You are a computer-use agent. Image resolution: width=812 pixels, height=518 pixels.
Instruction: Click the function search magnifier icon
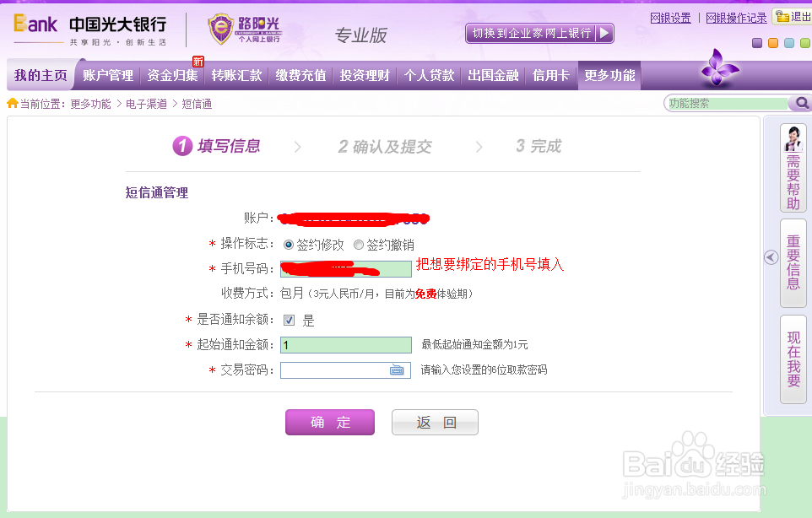pos(799,102)
